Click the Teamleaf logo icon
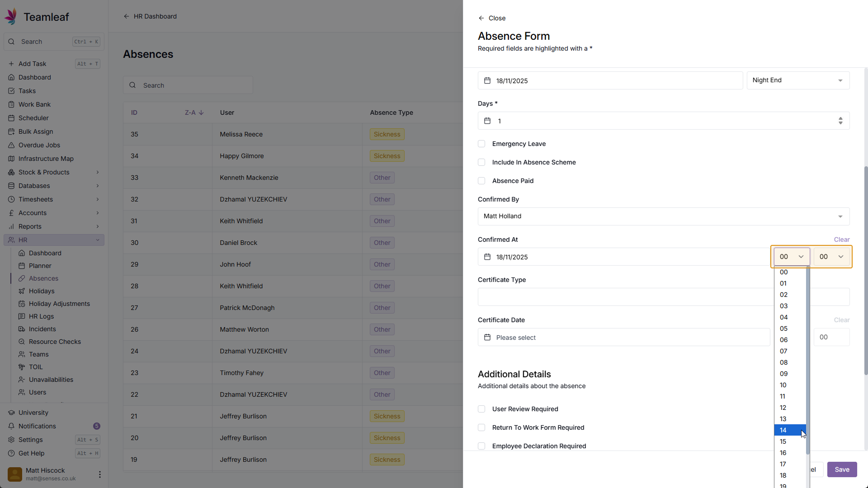Image resolution: width=868 pixels, height=488 pixels. pyautogui.click(x=11, y=17)
